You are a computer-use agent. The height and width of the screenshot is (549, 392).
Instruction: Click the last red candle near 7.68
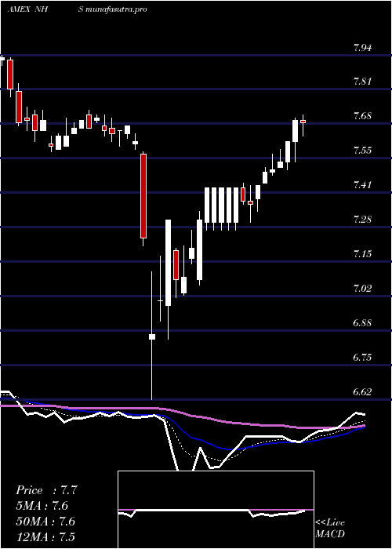[x=303, y=122]
